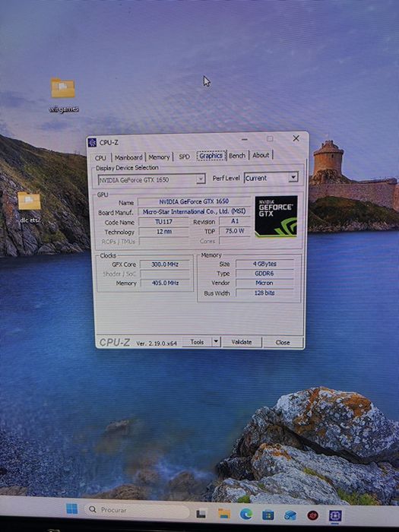Click the Validate button
This screenshot has width=399, height=532.
242,342
